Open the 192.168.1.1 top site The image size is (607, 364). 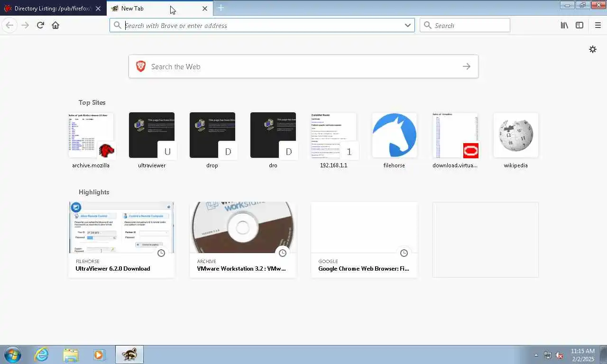334,140
